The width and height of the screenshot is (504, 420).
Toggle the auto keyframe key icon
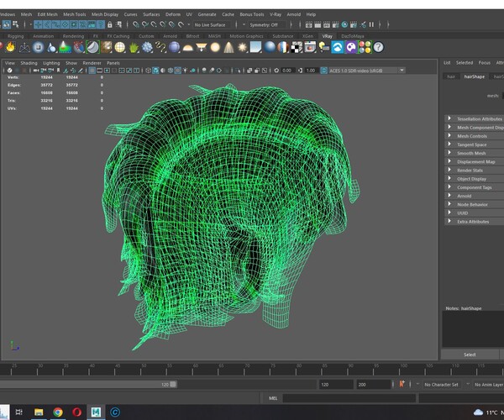pyautogui.click(x=402, y=384)
